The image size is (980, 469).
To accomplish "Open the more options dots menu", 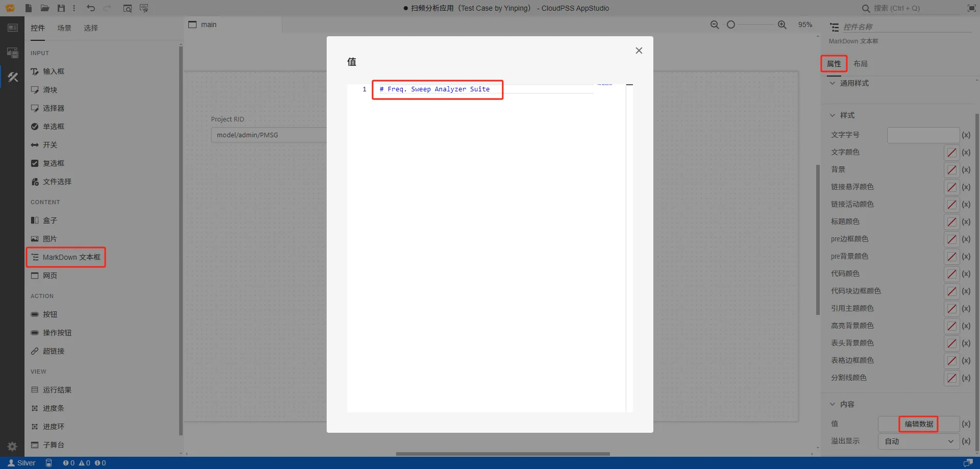I will coord(74,8).
